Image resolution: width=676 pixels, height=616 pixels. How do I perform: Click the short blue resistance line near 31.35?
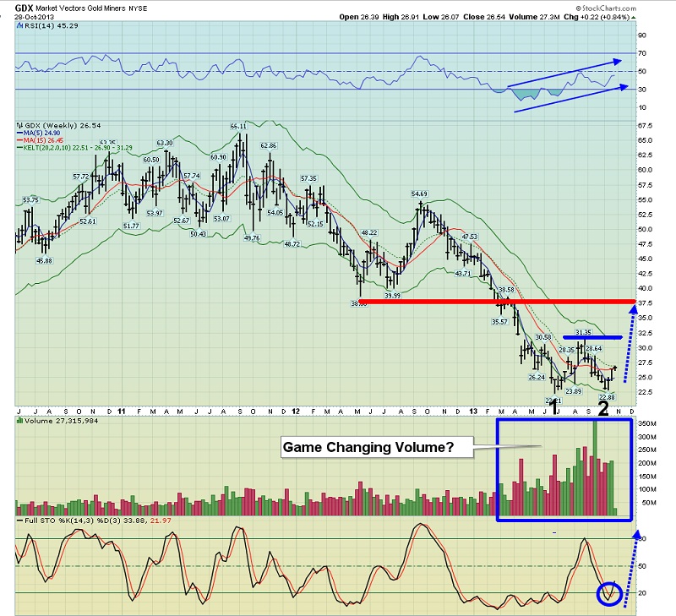coord(592,338)
